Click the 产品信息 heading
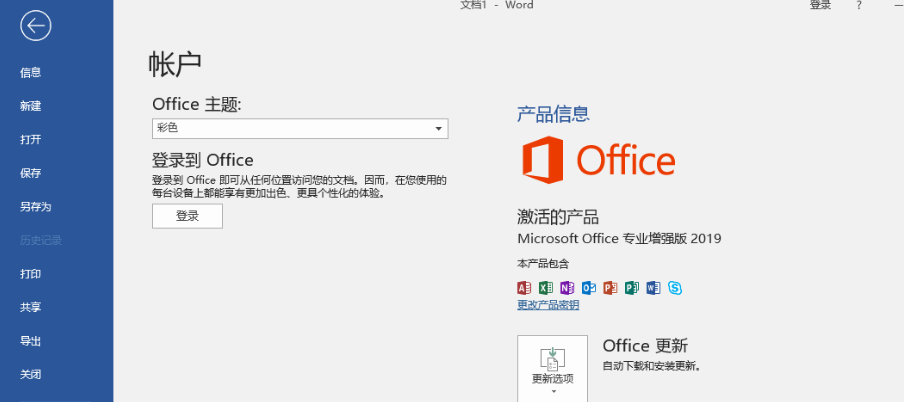The width and height of the screenshot is (904, 402). [553, 114]
